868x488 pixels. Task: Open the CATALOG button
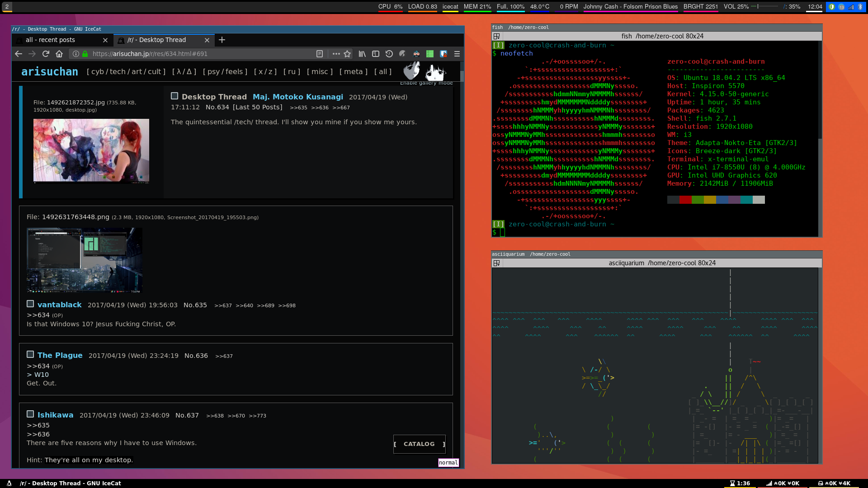coord(419,444)
